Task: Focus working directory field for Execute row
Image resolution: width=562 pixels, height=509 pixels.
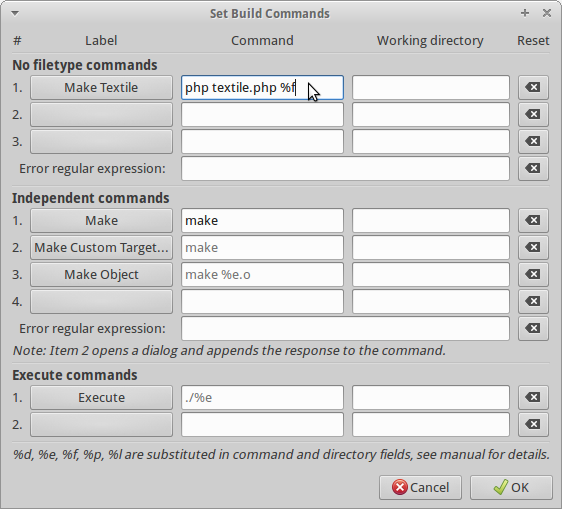Action: 431,397
